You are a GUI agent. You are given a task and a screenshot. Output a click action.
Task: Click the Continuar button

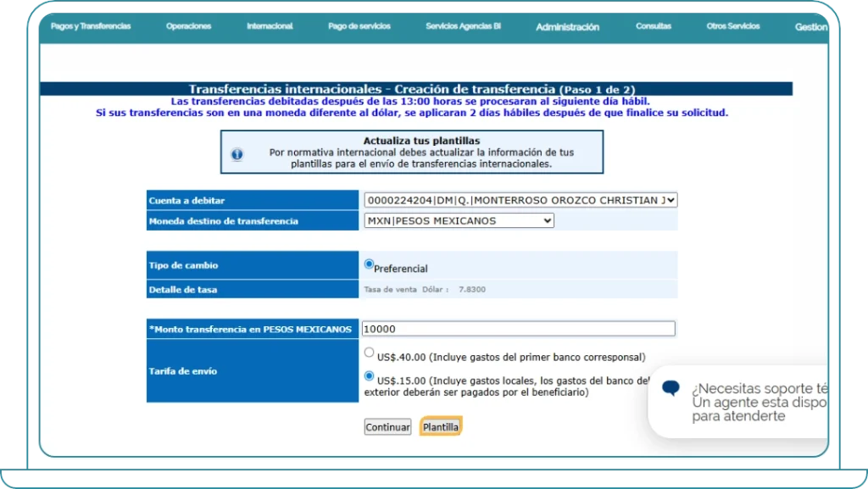coord(387,427)
